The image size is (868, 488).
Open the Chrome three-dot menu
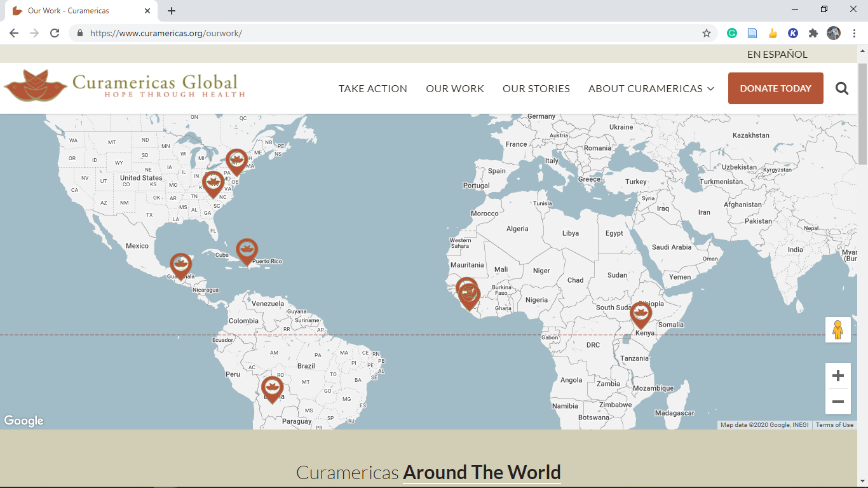click(x=854, y=33)
